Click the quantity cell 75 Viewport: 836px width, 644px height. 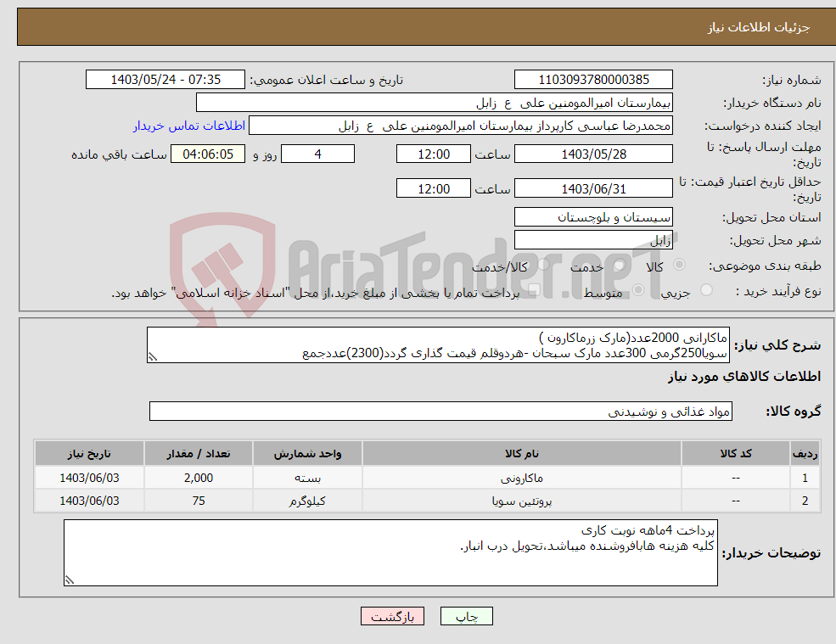[199, 501]
